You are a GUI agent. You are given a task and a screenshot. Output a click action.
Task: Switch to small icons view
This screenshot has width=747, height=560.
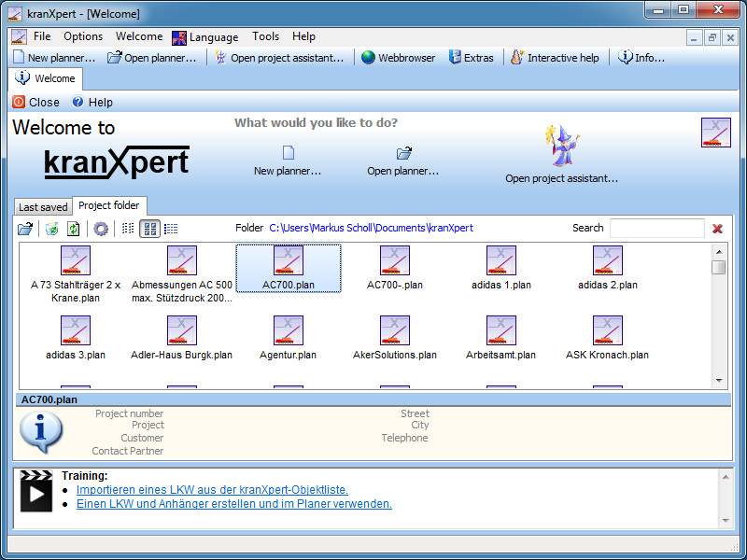128,229
